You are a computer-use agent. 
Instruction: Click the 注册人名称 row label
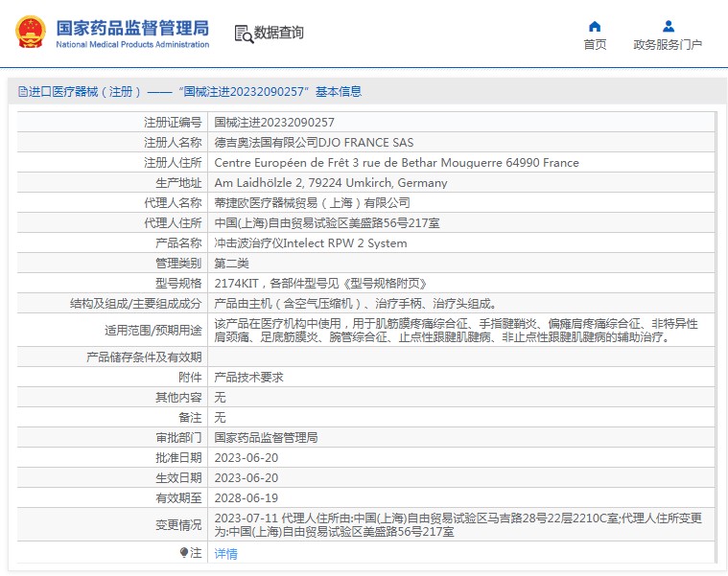click(173, 143)
